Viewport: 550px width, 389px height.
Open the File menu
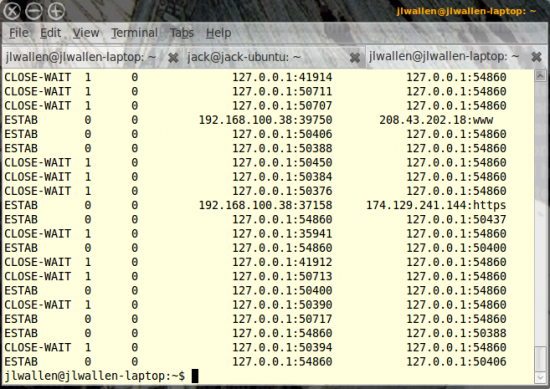click(x=19, y=33)
